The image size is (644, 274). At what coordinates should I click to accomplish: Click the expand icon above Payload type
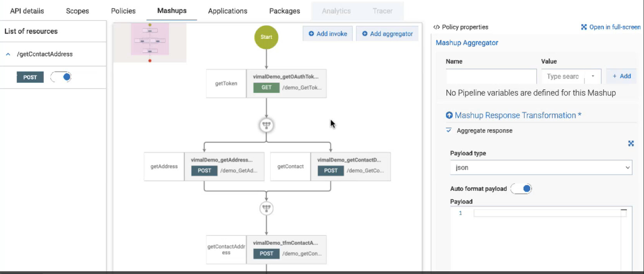click(631, 143)
